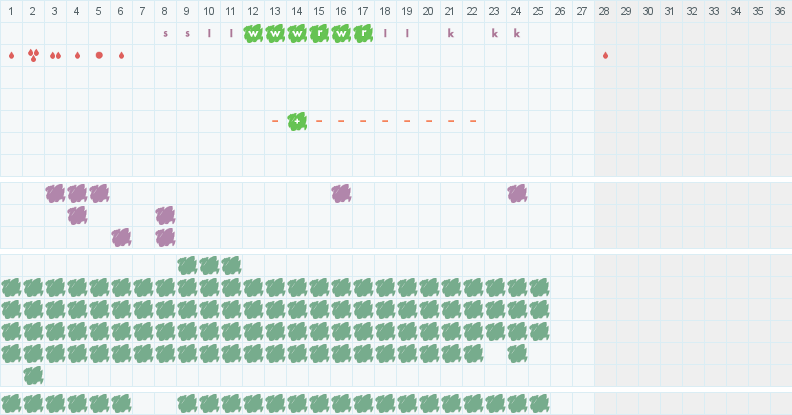Select the day 36 column header
This screenshot has width=792, height=415.
click(780, 11)
